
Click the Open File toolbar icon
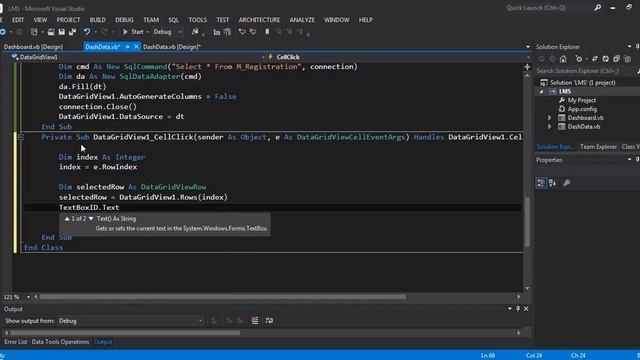[x=51, y=32]
